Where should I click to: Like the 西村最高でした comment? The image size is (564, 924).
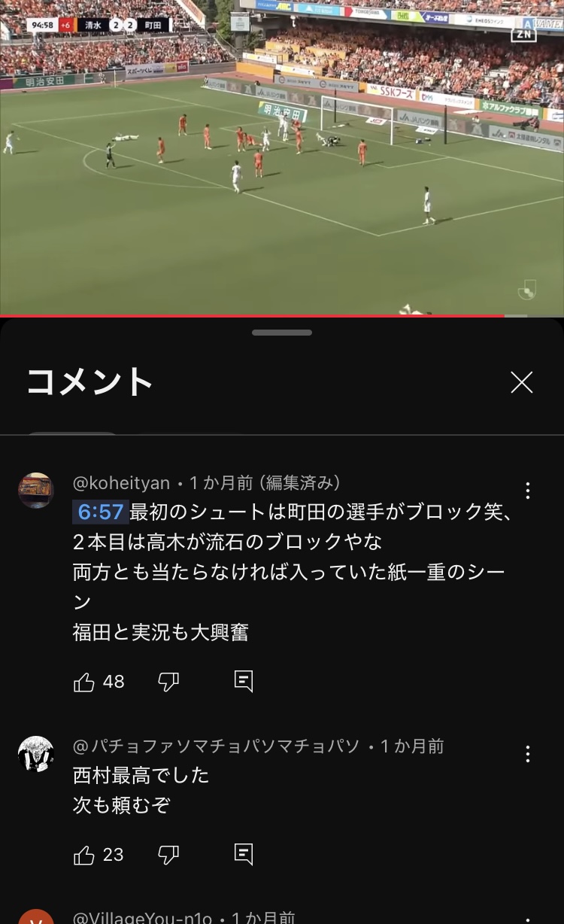click(84, 855)
